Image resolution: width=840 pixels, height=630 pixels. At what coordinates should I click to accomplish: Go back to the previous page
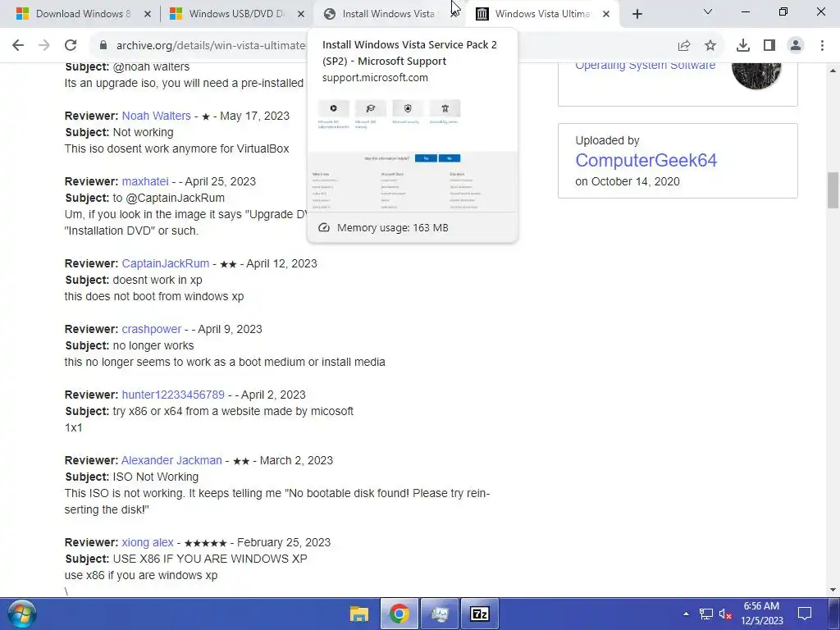18,46
